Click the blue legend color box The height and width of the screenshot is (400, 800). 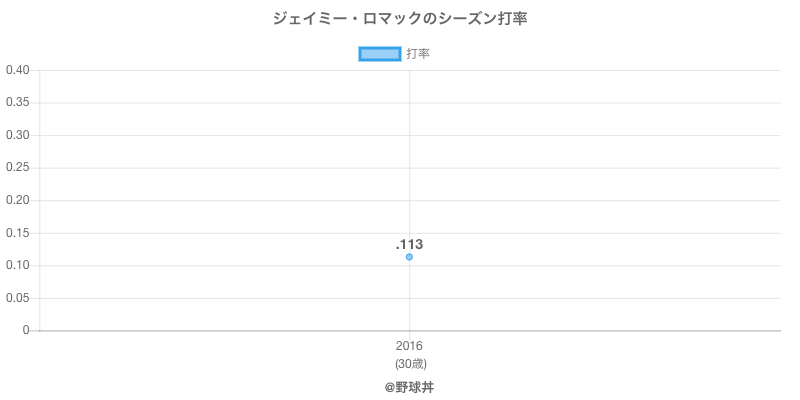coord(379,54)
